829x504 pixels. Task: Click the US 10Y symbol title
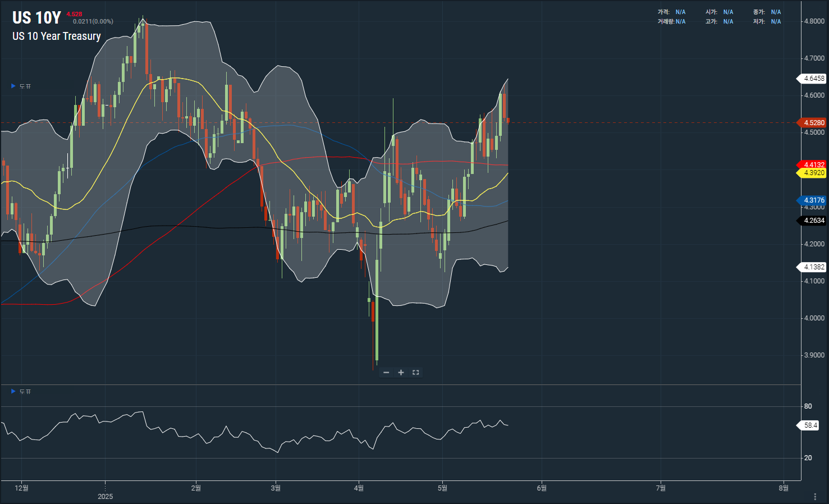click(x=36, y=18)
